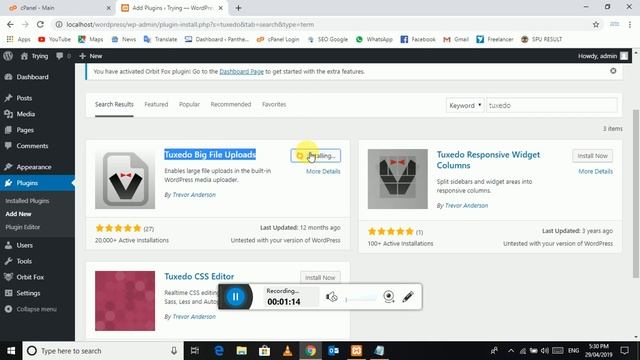Open the cPanel Login bookmark
Viewport: 640px width, 360px height.
click(278, 39)
